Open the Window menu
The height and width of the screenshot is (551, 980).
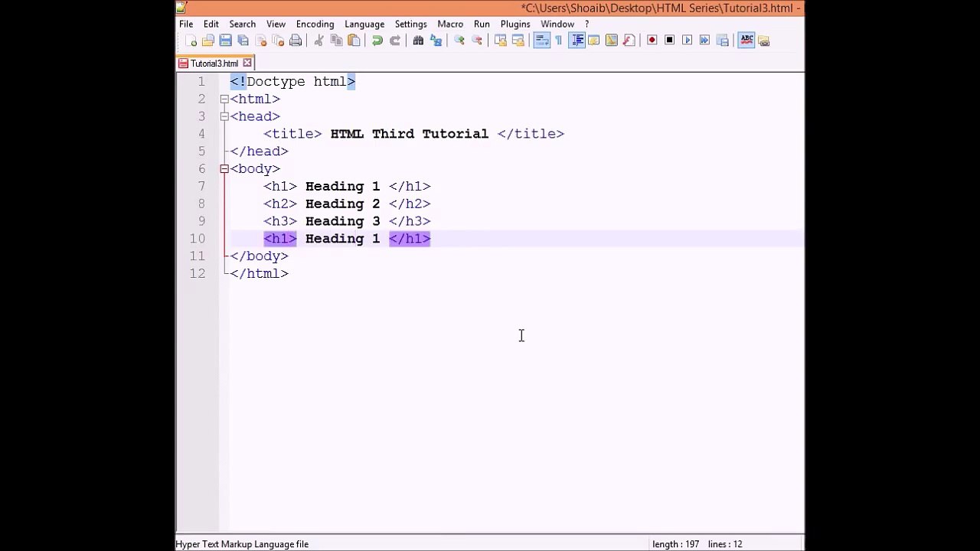pyautogui.click(x=557, y=24)
